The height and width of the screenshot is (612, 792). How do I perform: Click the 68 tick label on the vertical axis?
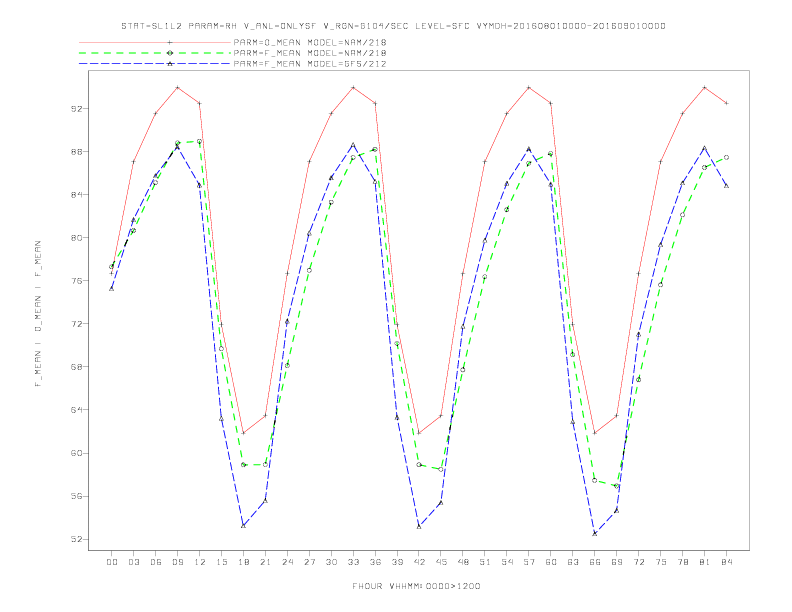coord(76,367)
